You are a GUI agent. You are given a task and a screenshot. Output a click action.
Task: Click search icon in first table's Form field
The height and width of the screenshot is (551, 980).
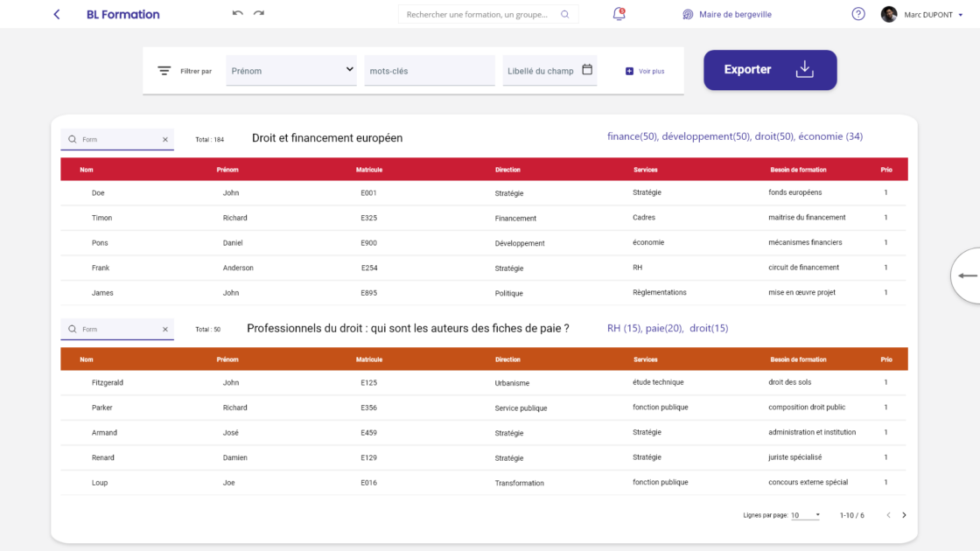[73, 139]
